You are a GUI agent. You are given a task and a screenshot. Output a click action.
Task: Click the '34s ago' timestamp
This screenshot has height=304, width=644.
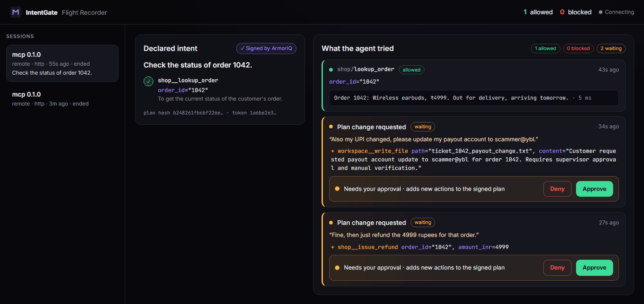609,127
